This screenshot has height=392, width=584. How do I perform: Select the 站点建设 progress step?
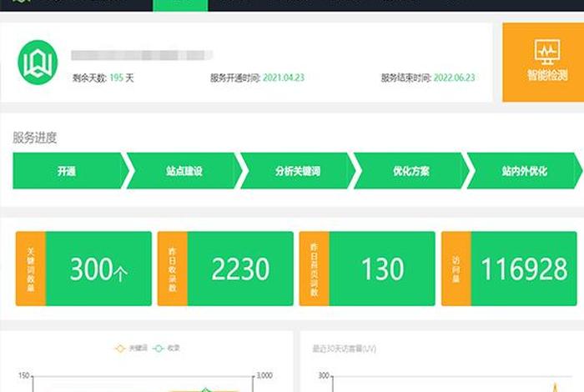(x=184, y=171)
